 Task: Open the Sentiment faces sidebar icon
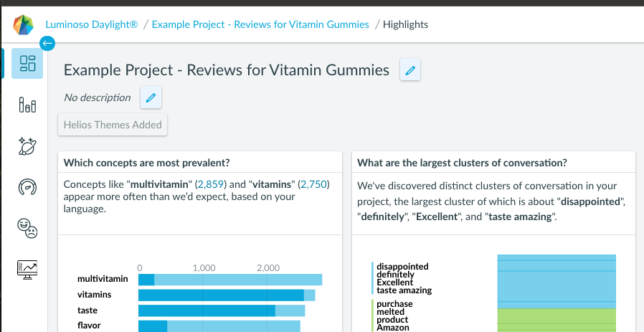coord(27,228)
